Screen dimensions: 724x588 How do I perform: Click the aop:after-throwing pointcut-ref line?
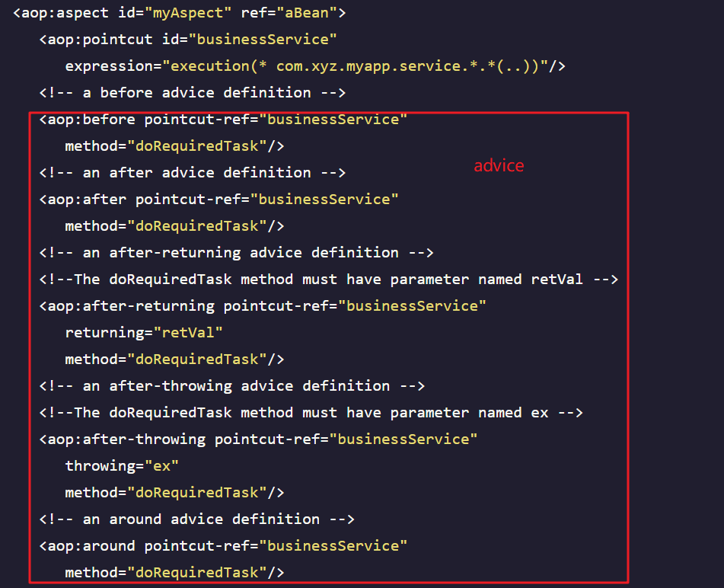pyautogui.click(x=258, y=439)
